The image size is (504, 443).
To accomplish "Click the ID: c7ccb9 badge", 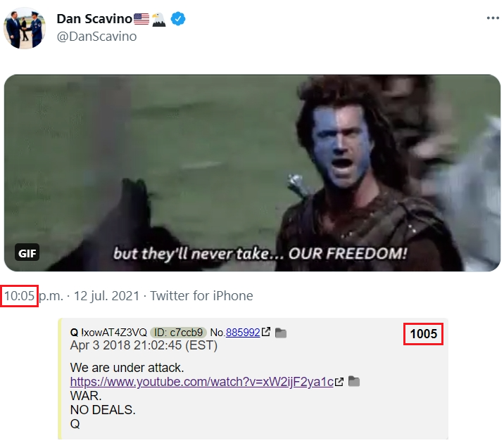I will (178, 332).
